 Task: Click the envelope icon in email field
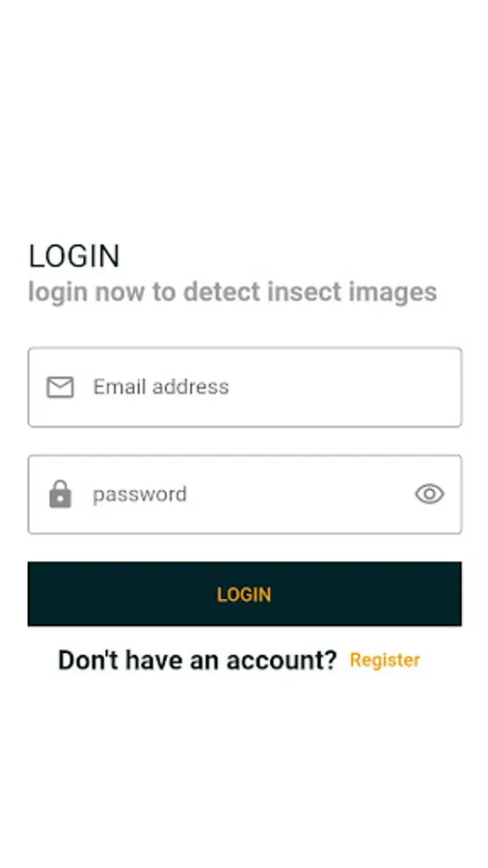[x=60, y=387]
